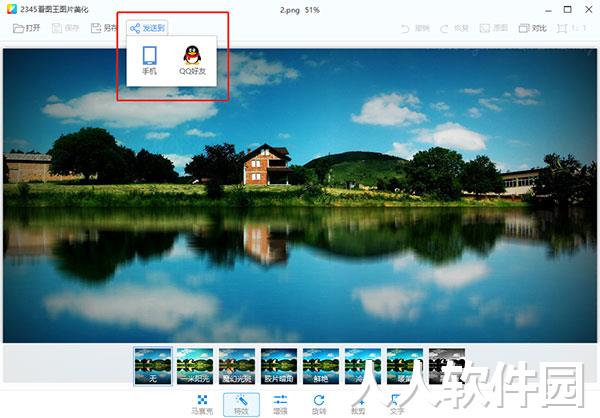Maximize the image editor window
Viewport: 600px width, 418px height.
[567, 9]
